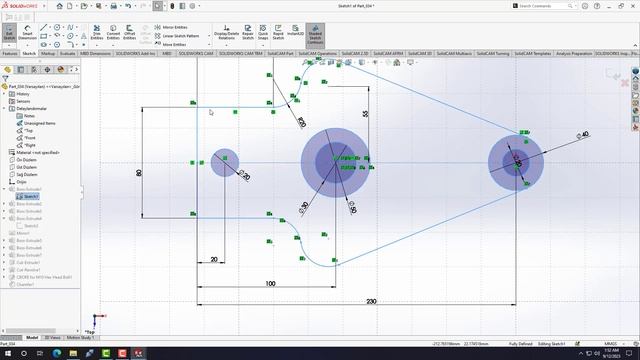This screenshot has height=360, width=640.
Task: Click the 100 dimension value
Action: [270, 283]
